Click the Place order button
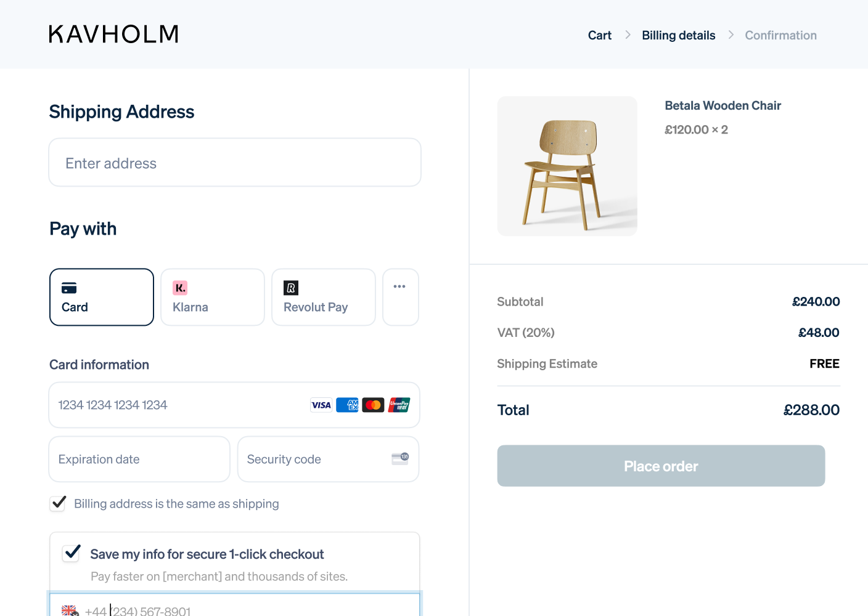The image size is (868, 616). (661, 466)
